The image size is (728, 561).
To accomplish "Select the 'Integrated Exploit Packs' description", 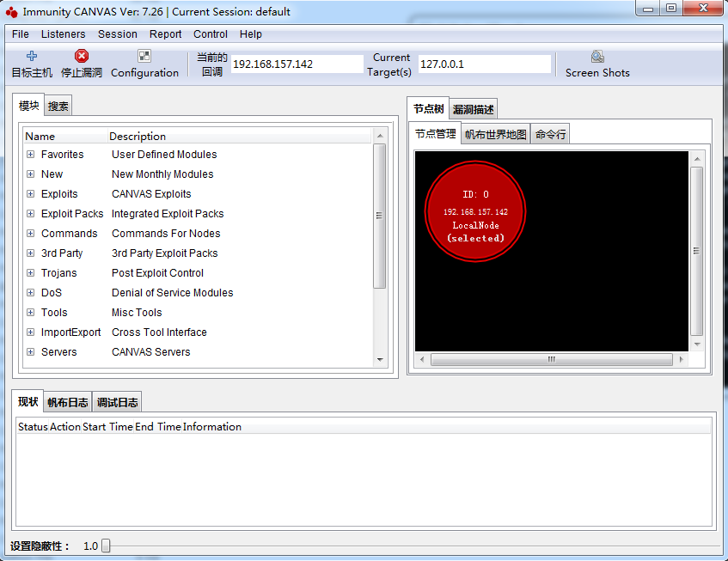I will click(x=168, y=213).
